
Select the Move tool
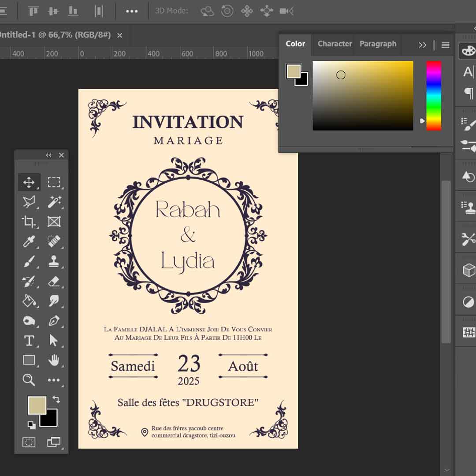click(29, 182)
